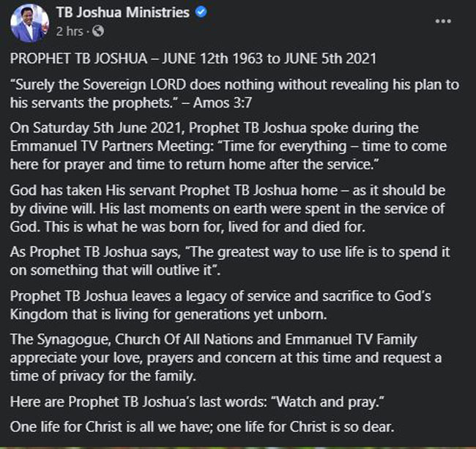Viewport: 476px width, 449px height.
Task: Click the globe public audience icon
Action: [x=95, y=31]
